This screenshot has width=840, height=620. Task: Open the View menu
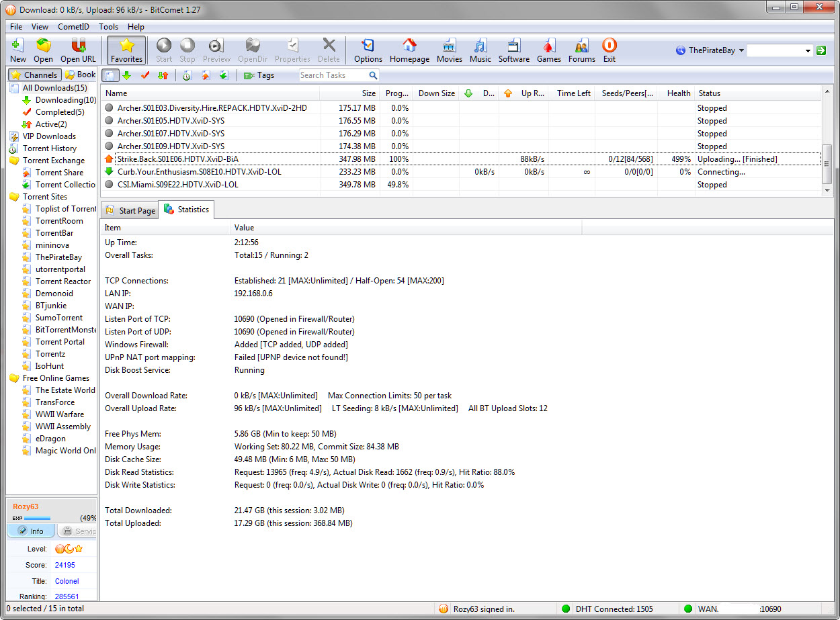40,27
